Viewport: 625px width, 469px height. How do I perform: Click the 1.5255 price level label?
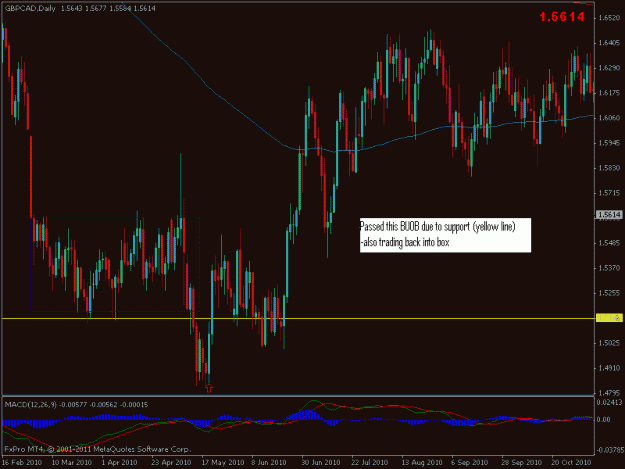point(609,293)
